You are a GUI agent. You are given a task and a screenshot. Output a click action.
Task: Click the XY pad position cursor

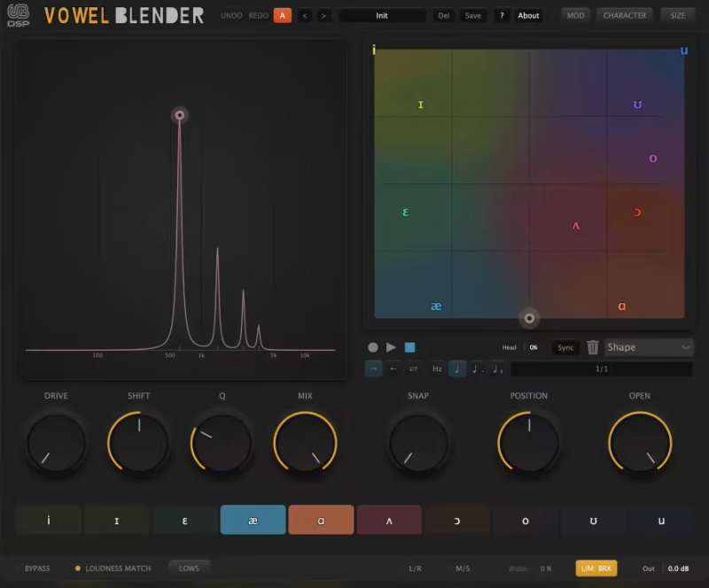[529, 318]
